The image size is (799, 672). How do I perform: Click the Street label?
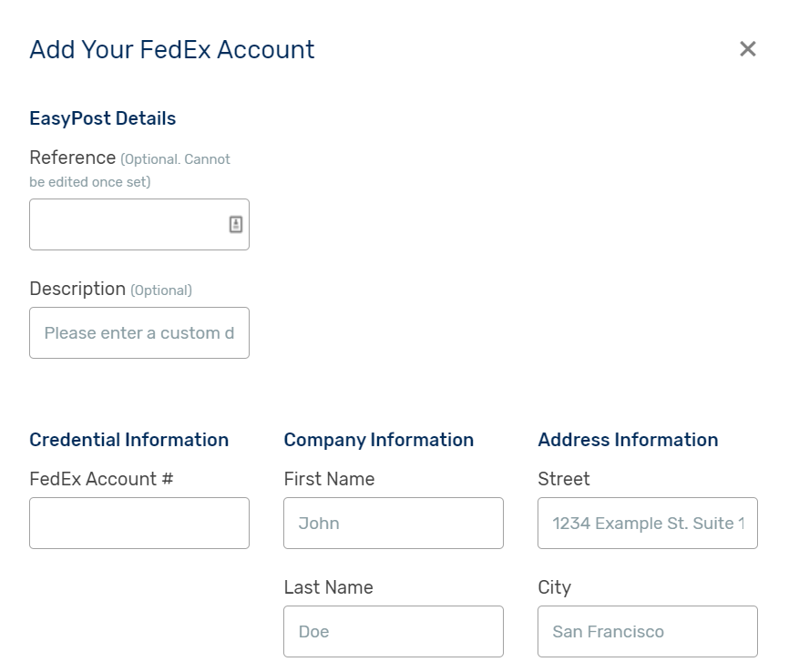[564, 479]
